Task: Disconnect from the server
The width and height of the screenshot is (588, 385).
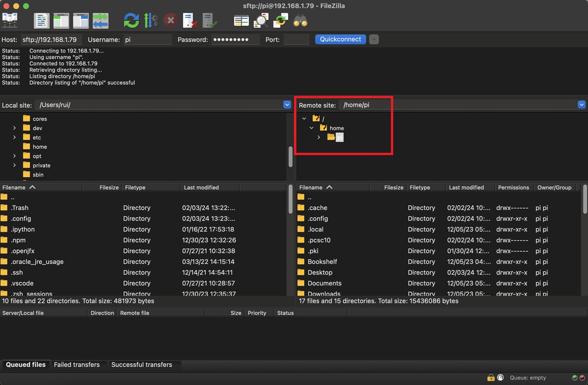Action: [190, 20]
